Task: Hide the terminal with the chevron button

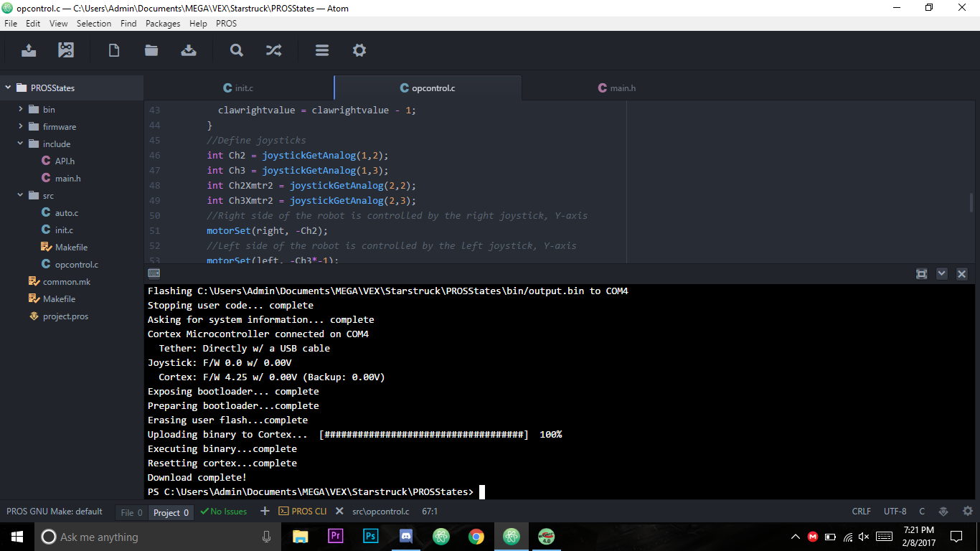Action: pyautogui.click(x=942, y=273)
